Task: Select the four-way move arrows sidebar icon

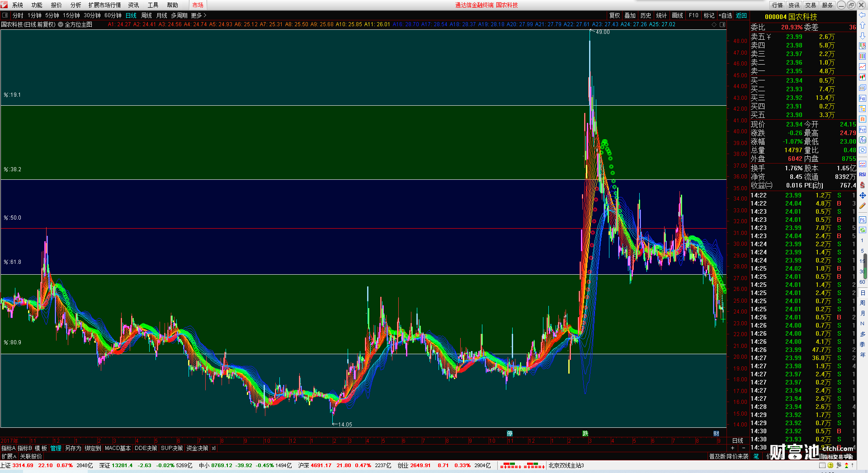Action: coord(863,195)
